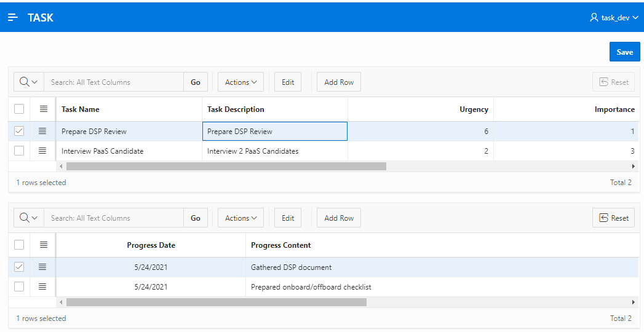Open row actions menu for Interview PaaS Candidate
This screenshot has height=332, width=644.
pos(43,151)
